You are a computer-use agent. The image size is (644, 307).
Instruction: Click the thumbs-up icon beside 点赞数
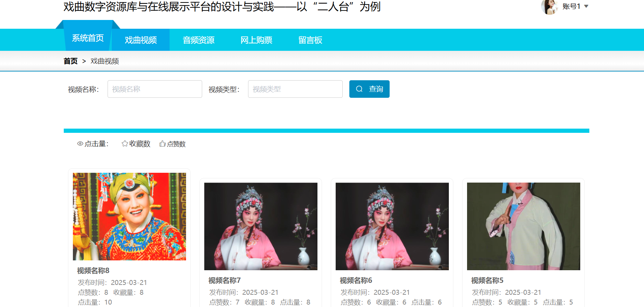pos(162,144)
